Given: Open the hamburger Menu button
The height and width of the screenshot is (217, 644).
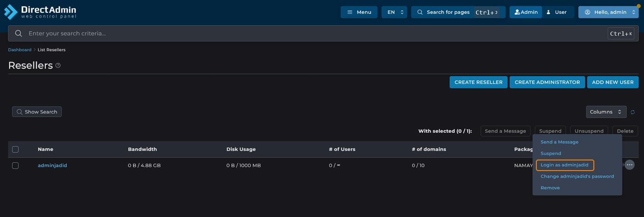Looking at the screenshot, I should [x=359, y=12].
